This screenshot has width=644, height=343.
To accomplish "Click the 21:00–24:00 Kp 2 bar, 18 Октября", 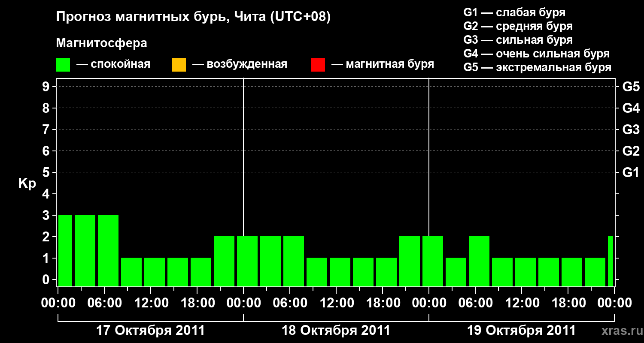I will (410, 261).
